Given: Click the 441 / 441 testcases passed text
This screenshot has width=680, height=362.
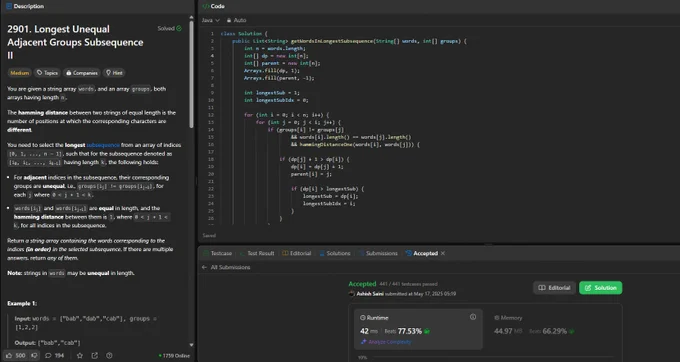Looking at the screenshot, I should (x=408, y=284).
